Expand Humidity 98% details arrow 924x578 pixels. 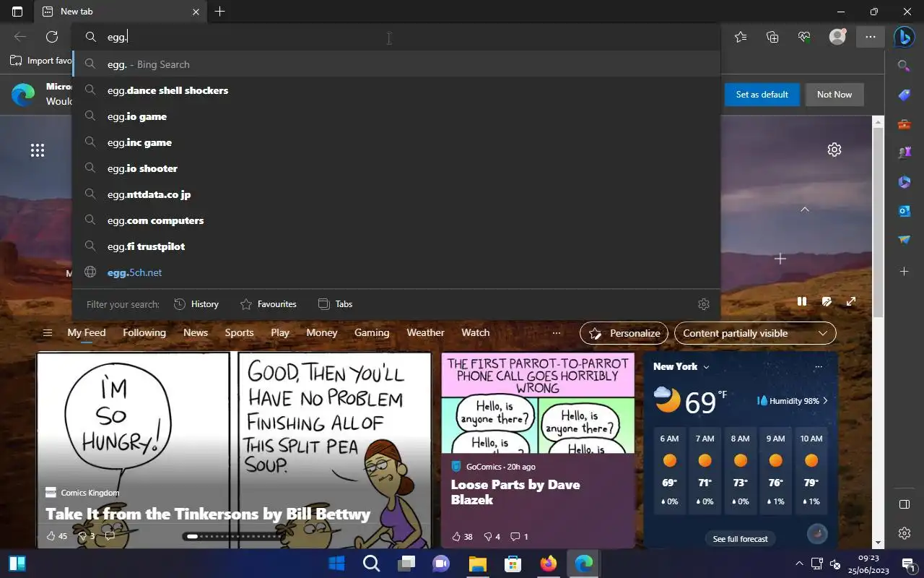(x=825, y=400)
